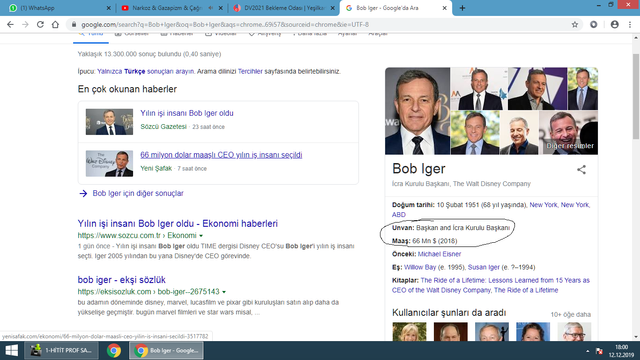The height and width of the screenshot is (360, 640).
Task: Show hidden system tray icons arrow
Action: click(587, 351)
